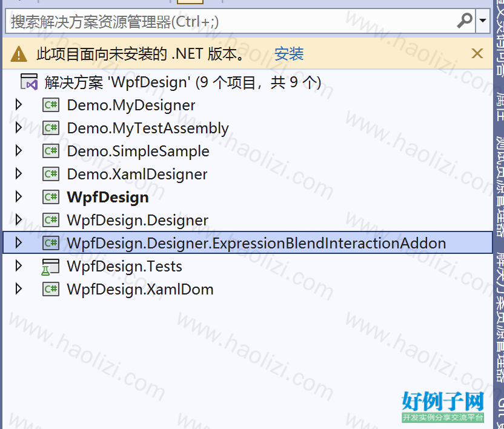504x429 pixels.
Task: Click test flask icon of WpfDesign.Tests
Action: pyautogui.click(x=50, y=267)
